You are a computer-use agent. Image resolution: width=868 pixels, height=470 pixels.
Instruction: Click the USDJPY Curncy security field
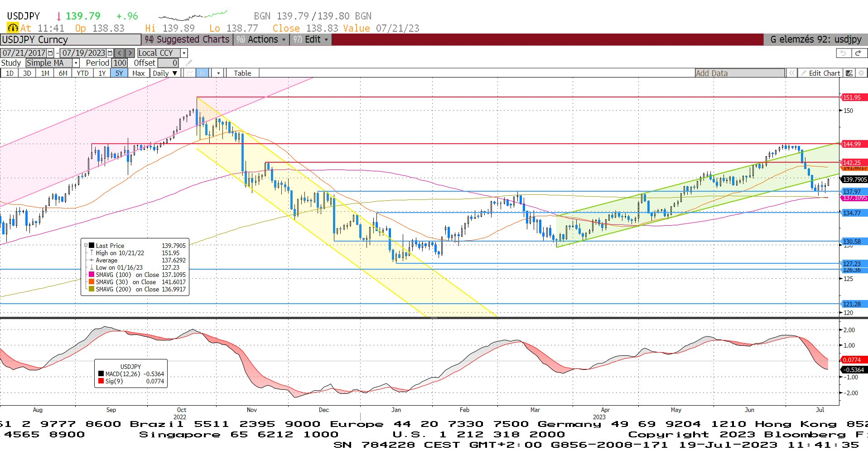(71, 39)
